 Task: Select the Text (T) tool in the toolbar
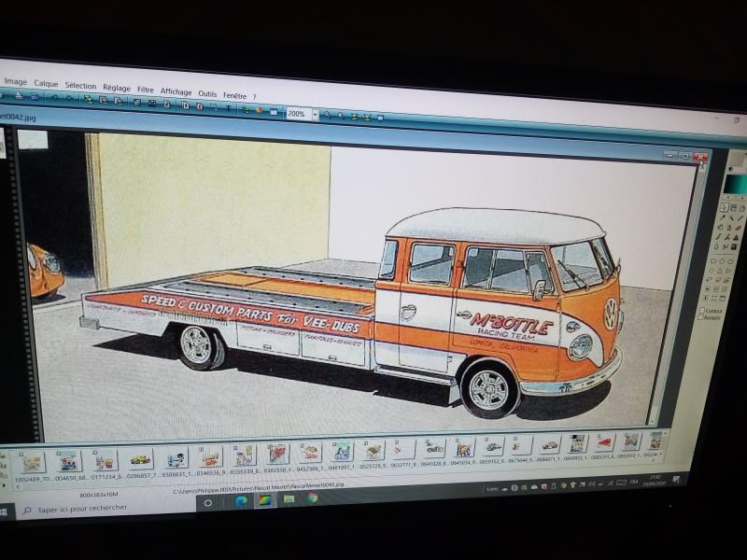228,108
